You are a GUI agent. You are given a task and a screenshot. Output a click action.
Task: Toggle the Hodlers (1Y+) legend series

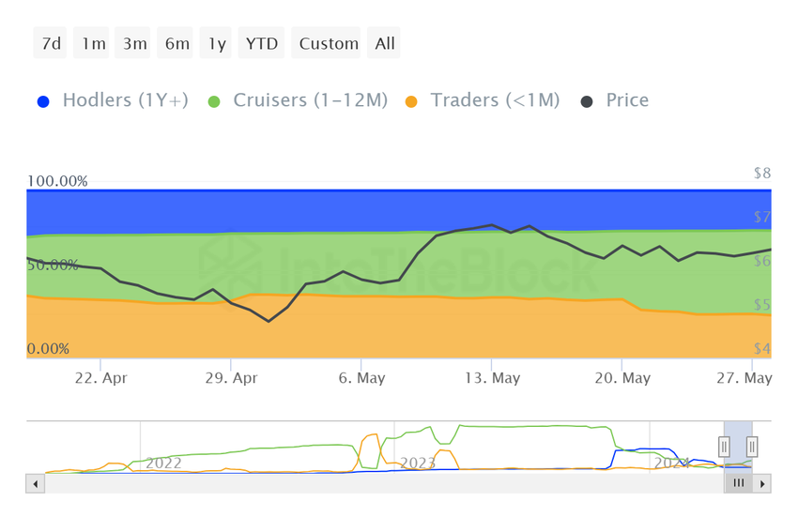[125, 100]
